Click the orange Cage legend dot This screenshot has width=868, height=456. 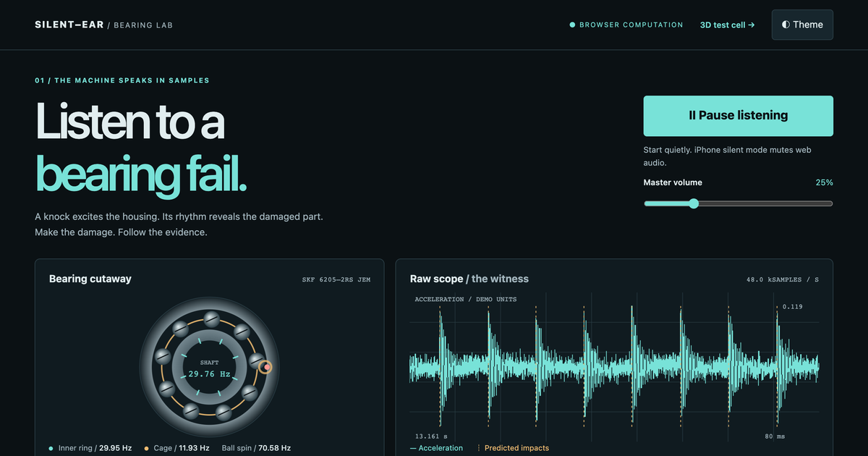(x=147, y=448)
